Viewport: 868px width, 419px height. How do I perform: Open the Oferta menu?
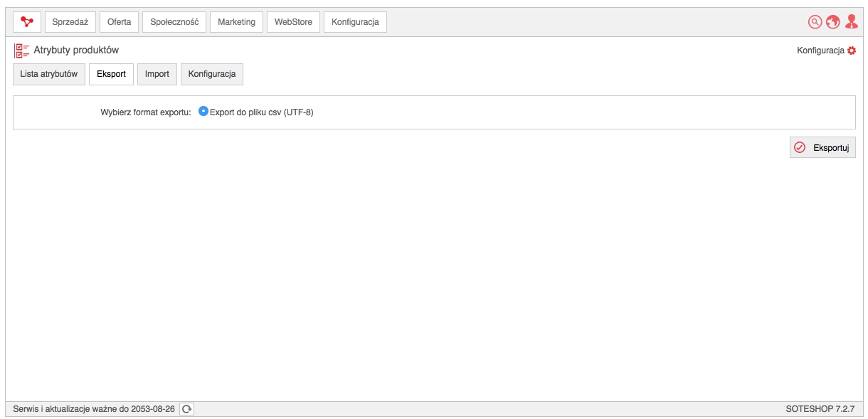[x=120, y=22]
